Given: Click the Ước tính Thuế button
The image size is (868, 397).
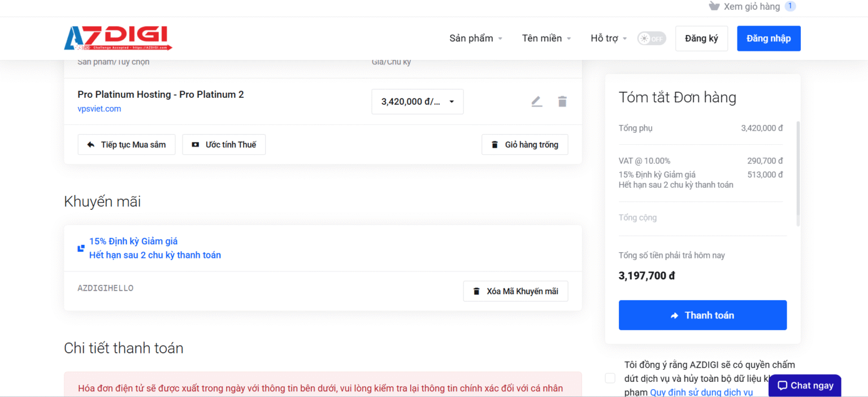Looking at the screenshot, I should tap(224, 145).
